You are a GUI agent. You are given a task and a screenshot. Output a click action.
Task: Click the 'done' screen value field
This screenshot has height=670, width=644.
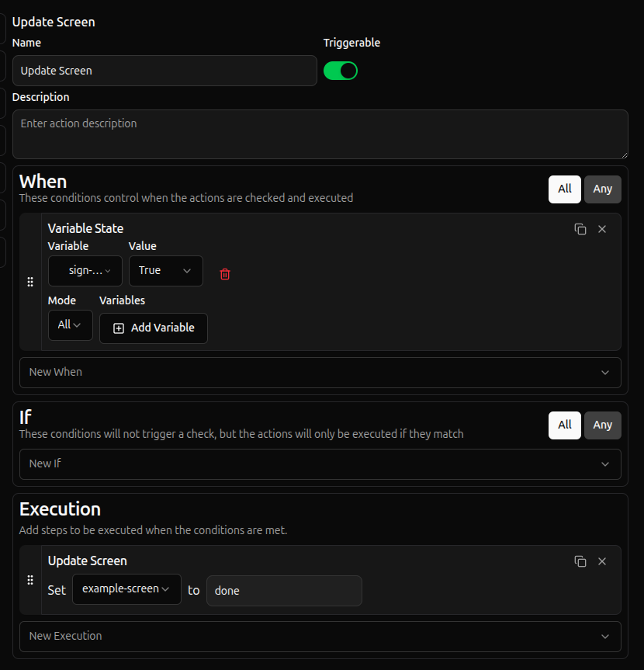[x=285, y=591]
